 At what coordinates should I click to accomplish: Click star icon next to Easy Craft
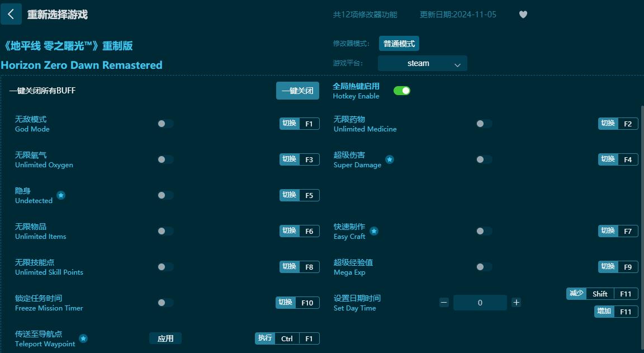tap(374, 231)
